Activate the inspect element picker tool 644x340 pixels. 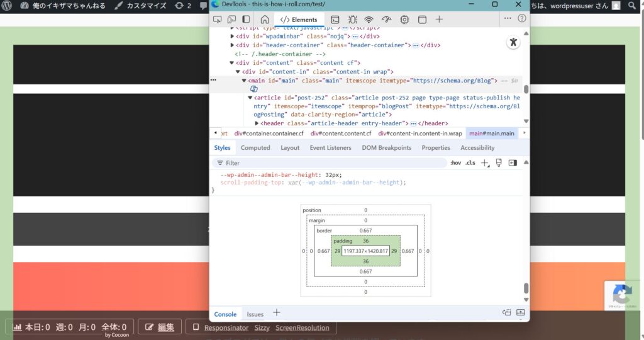[218, 20]
